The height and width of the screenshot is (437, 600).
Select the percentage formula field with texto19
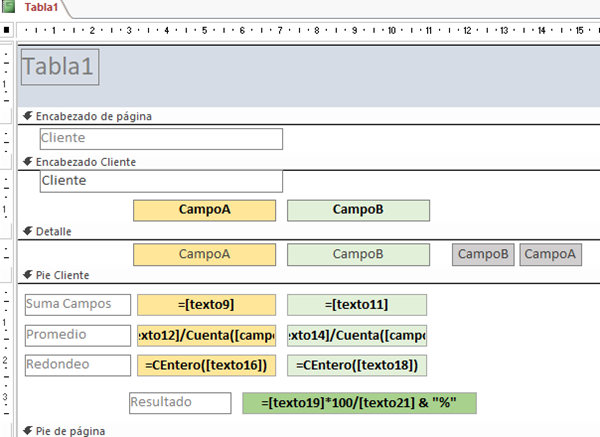click(x=359, y=403)
